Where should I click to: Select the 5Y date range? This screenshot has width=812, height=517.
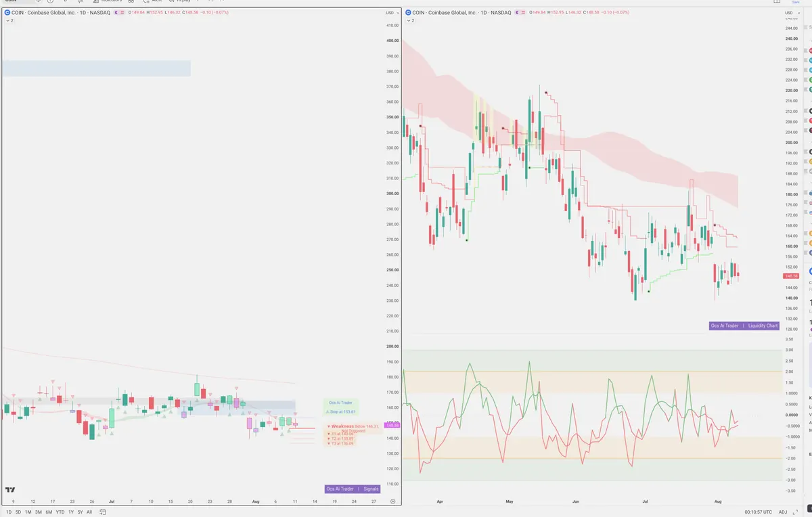(80, 512)
